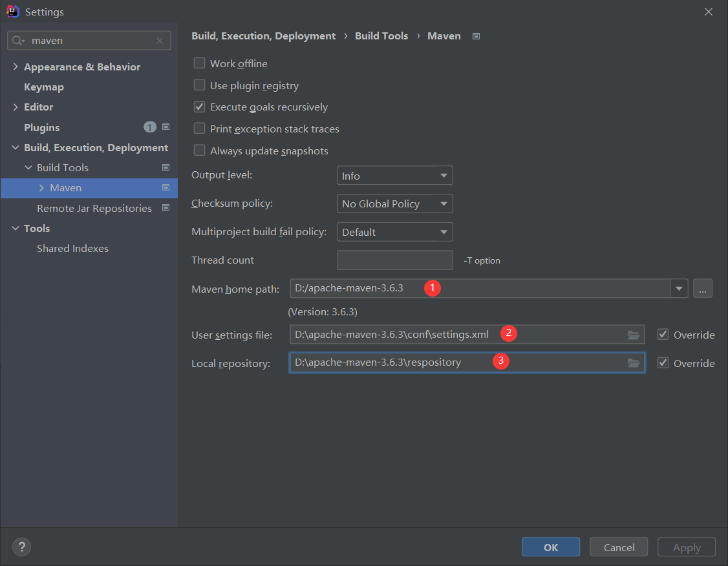Toggle Override for User settings file

[x=663, y=335]
